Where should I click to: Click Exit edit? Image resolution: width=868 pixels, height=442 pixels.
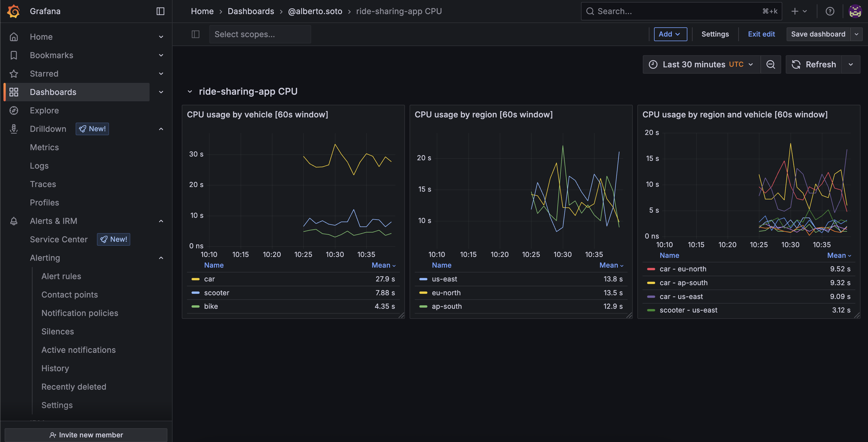(761, 34)
